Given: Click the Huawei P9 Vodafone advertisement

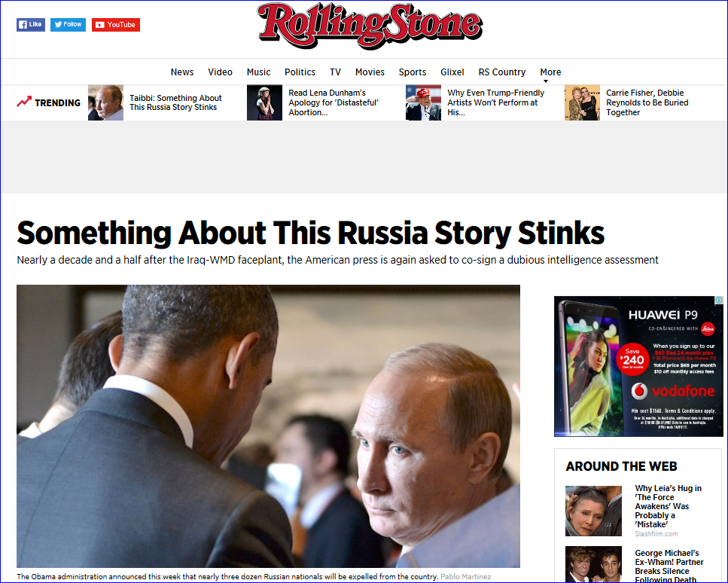Looking at the screenshot, I should (x=638, y=367).
